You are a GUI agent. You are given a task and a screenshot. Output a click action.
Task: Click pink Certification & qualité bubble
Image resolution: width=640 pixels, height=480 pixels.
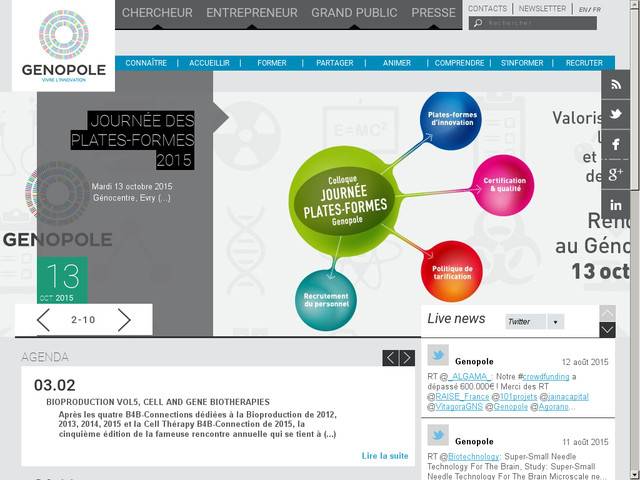(x=504, y=185)
